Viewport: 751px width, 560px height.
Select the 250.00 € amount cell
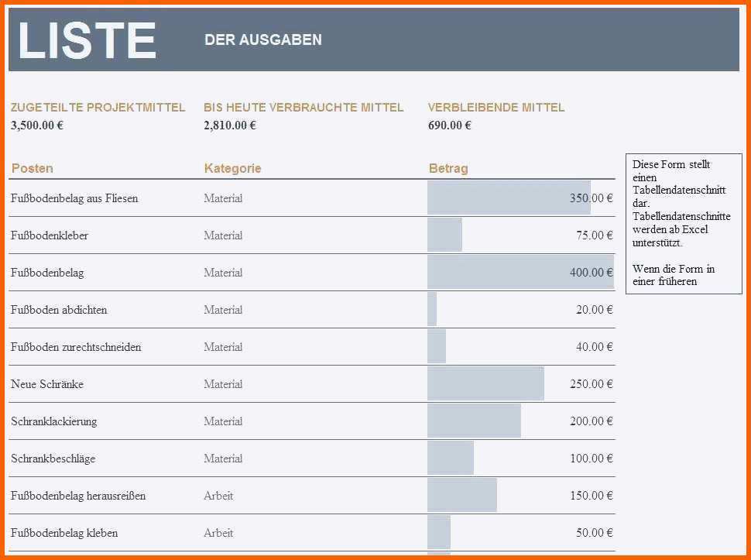click(x=521, y=383)
